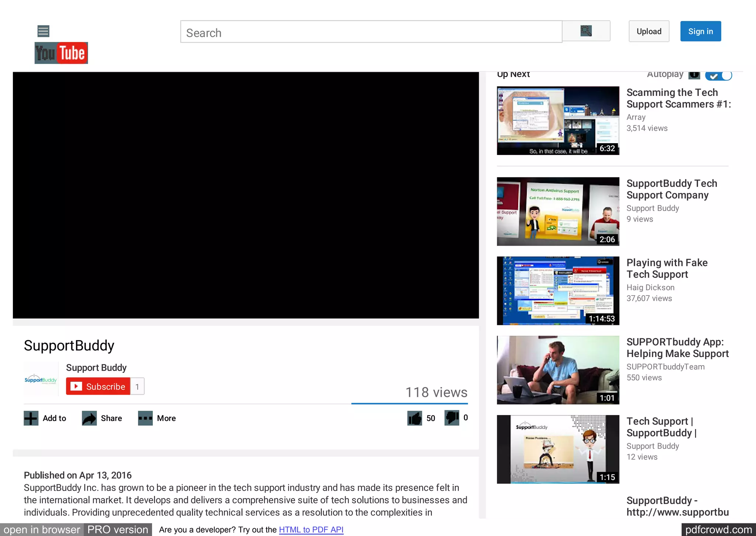Open the Support Buddy channel avatar
The height and width of the screenshot is (536, 756).
point(41,379)
